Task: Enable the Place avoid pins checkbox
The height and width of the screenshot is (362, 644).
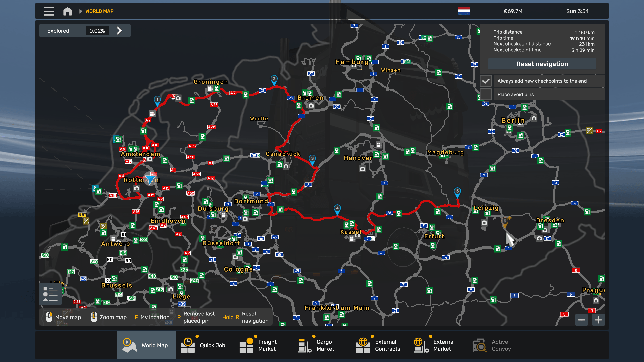Action: (486, 94)
